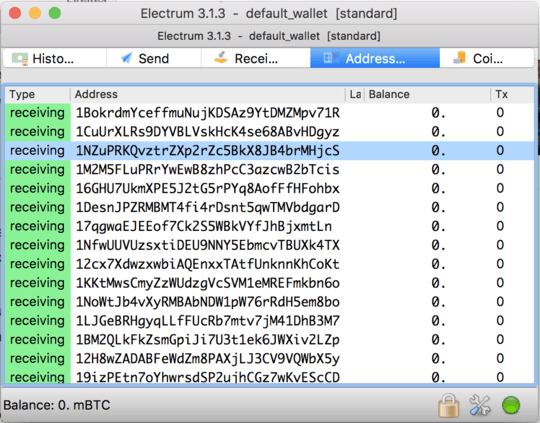Select the Addresses tab
This screenshot has height=423, width=540.
click(x=375, y=58)
